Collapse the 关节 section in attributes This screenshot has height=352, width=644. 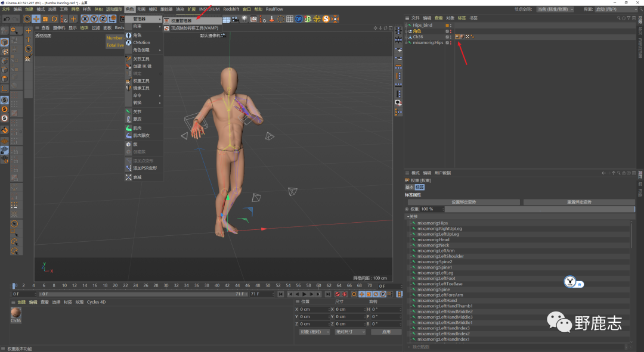(x=408, y=217)
